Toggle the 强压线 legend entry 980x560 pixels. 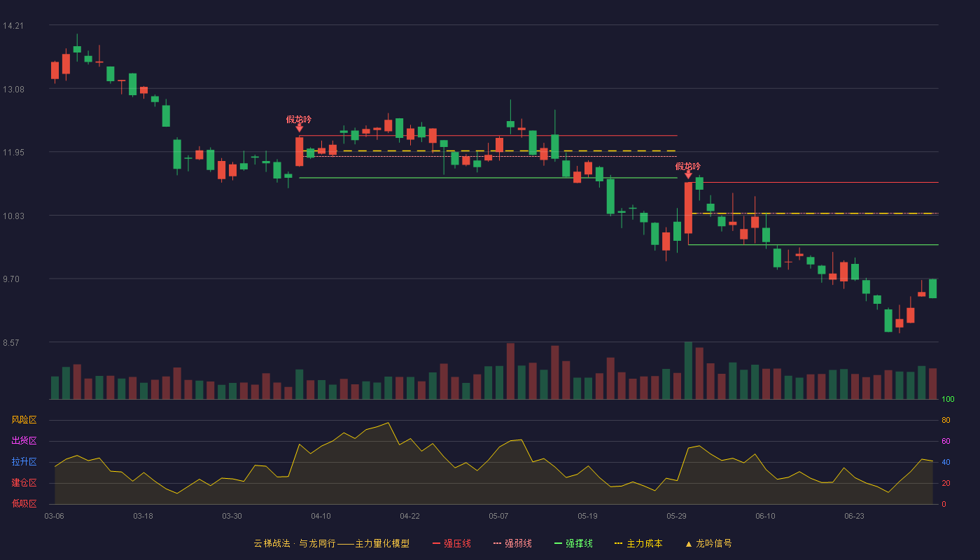tap(451, 543)
